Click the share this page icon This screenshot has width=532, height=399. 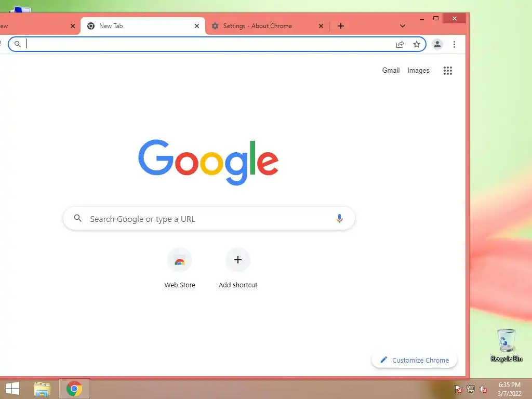point(400,45)
